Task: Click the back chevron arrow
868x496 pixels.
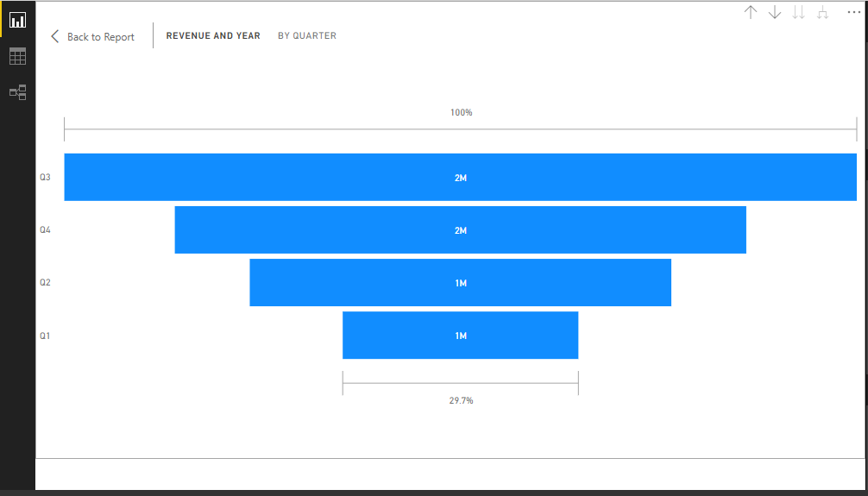Action: [54, 36]
